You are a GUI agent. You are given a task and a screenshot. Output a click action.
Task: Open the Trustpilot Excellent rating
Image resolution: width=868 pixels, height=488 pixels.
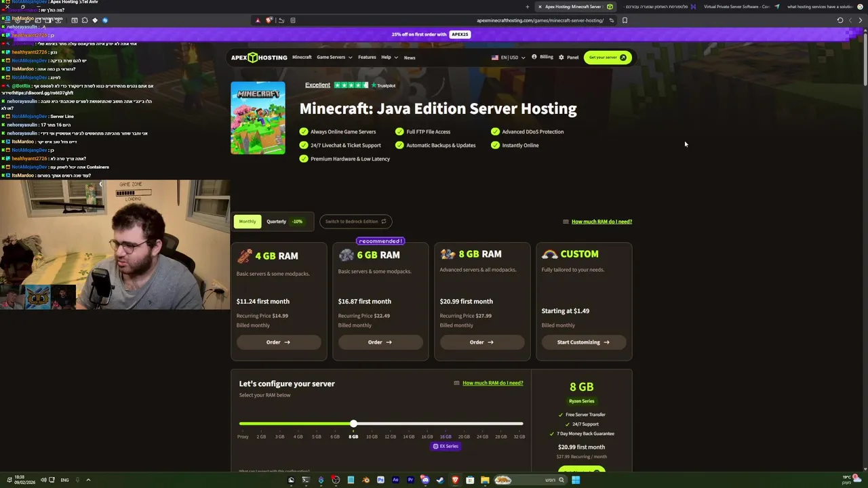click(317, 85)
